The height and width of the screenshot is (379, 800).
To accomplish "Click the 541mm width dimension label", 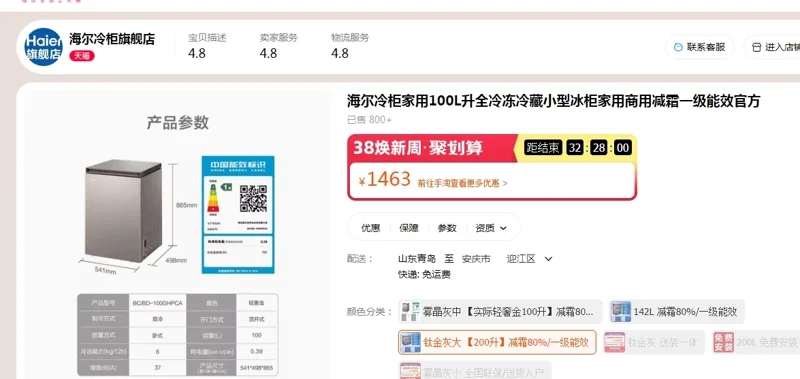I will (x=106, y=270).
